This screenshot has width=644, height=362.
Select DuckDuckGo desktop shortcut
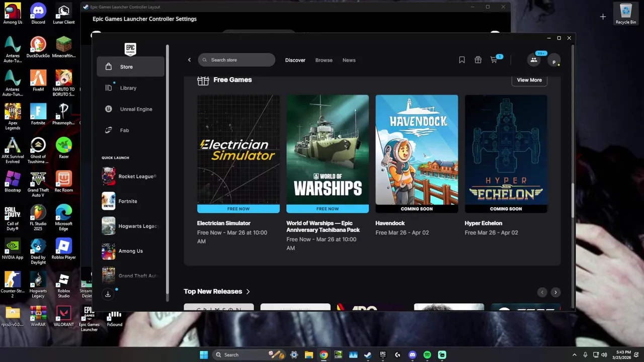(38, 47)
